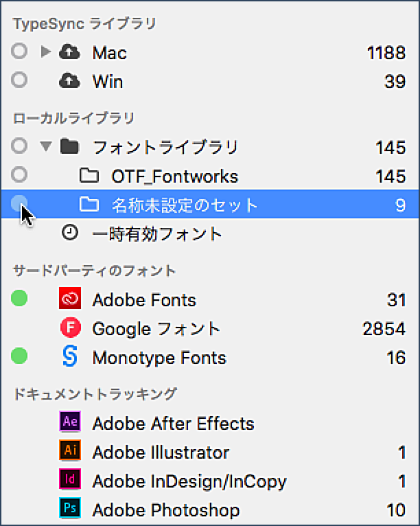Select the Win library row label

point(108,82)
